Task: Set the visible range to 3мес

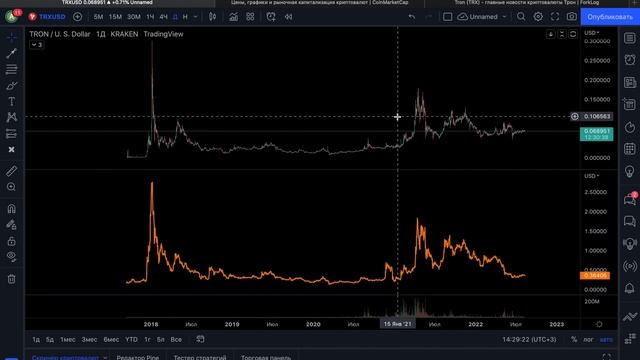Action: point(89,340)
